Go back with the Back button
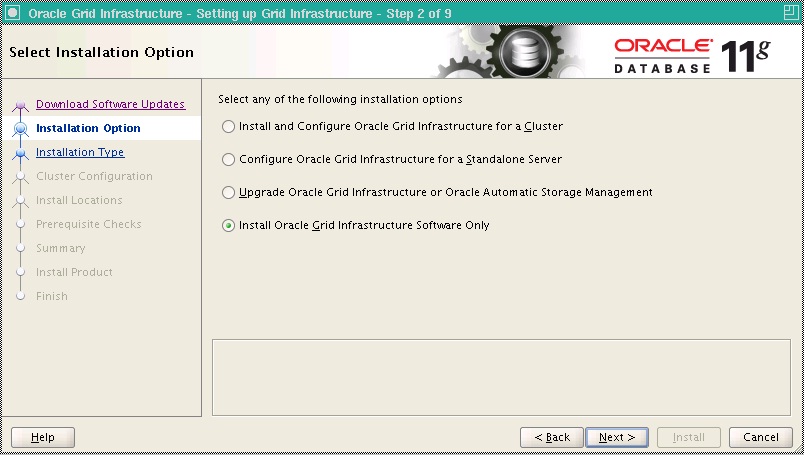This screenshot has height=455, width=804. pyautogui.click(x=552, y=438)
